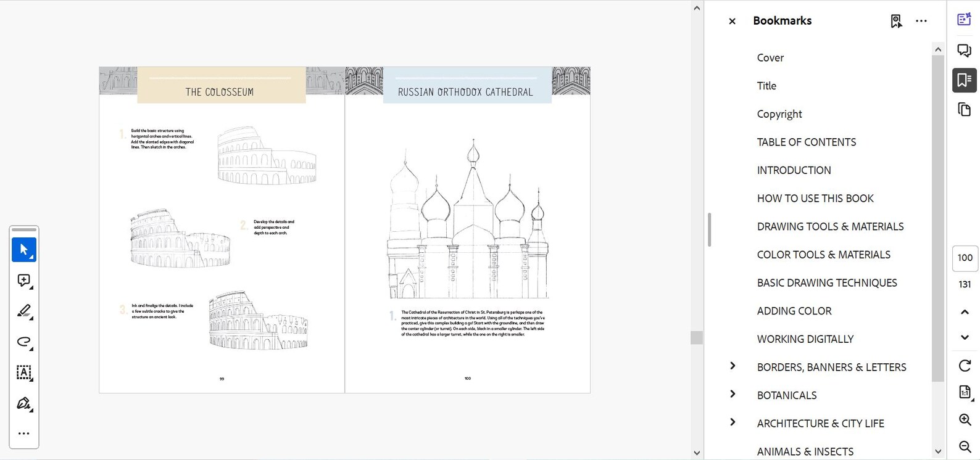The height and width of the screenshot is (460, 980).
Task: Go to DRAWING TOOLS & MATERIALS
Action: click(x=830, y=227)
